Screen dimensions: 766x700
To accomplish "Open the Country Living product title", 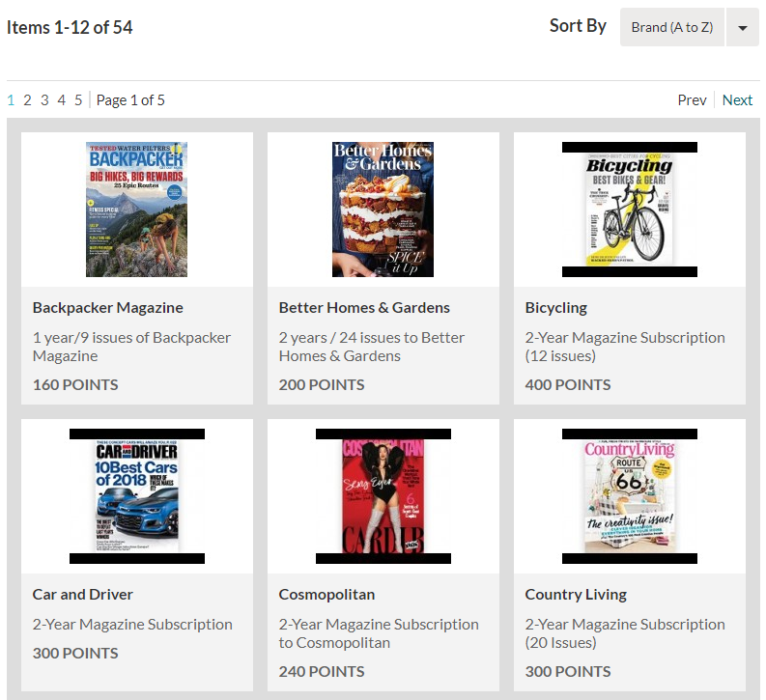I will (576, 595).
